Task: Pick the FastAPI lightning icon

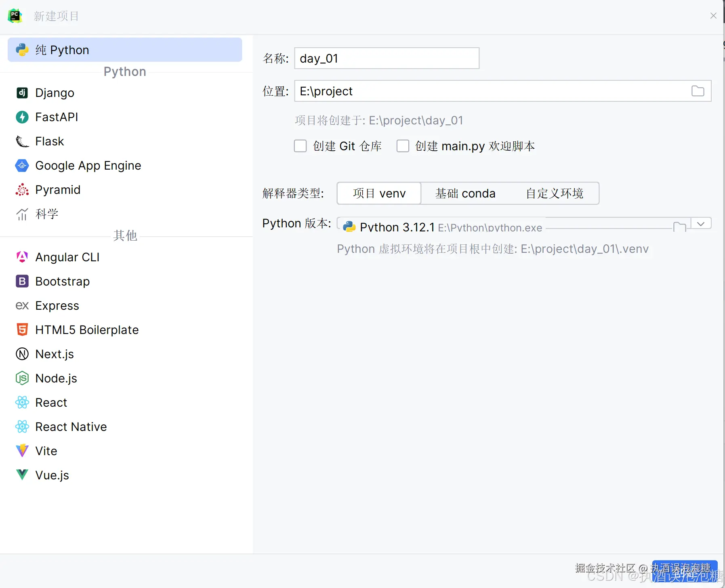Action: pyautogui.click(x=22, y=117)
